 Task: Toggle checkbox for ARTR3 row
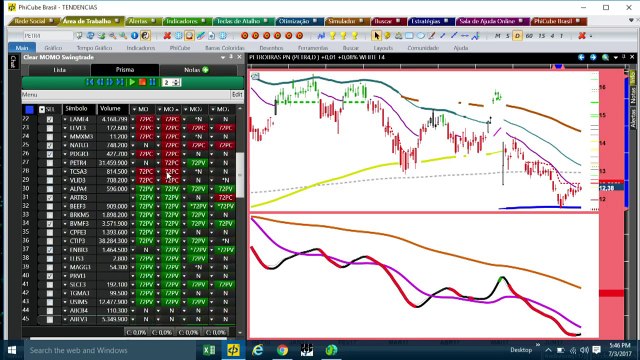tap(50, 198)
